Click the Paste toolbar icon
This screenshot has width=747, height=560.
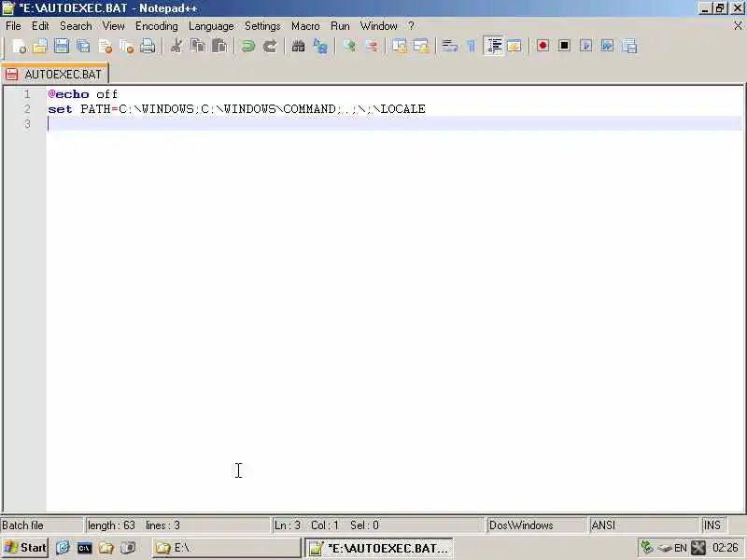tap(219, 46)
